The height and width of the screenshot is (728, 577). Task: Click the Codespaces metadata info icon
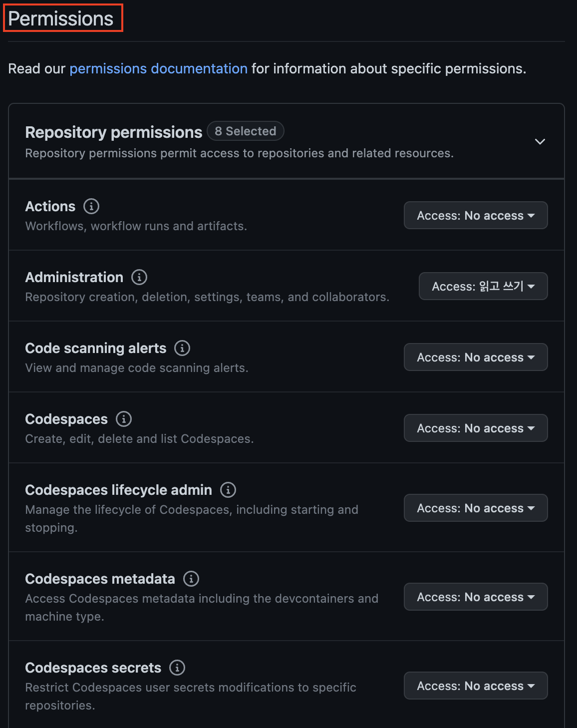(191, 579)
